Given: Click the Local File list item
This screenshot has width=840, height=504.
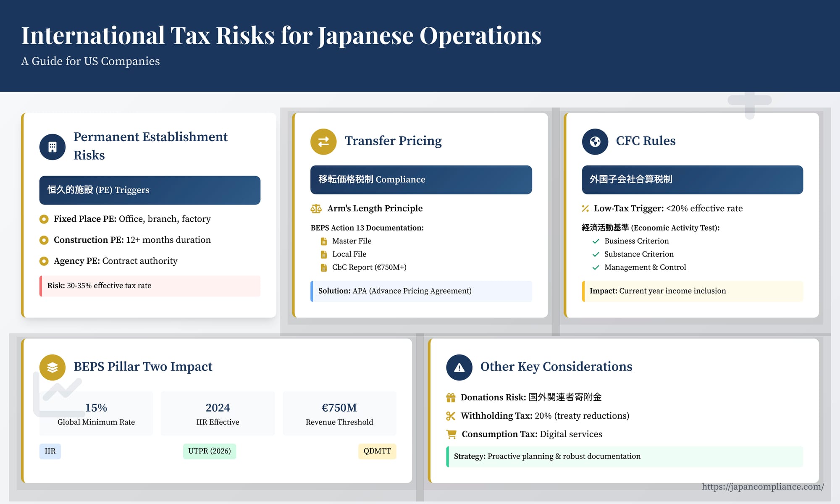Looking at the screenshot, I should tap(349, 254).
